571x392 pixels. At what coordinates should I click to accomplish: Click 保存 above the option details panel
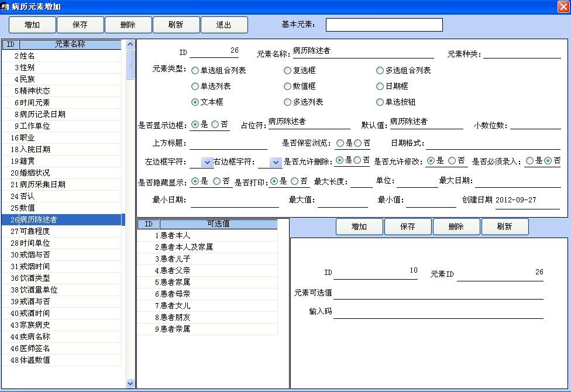coord(407,227)
